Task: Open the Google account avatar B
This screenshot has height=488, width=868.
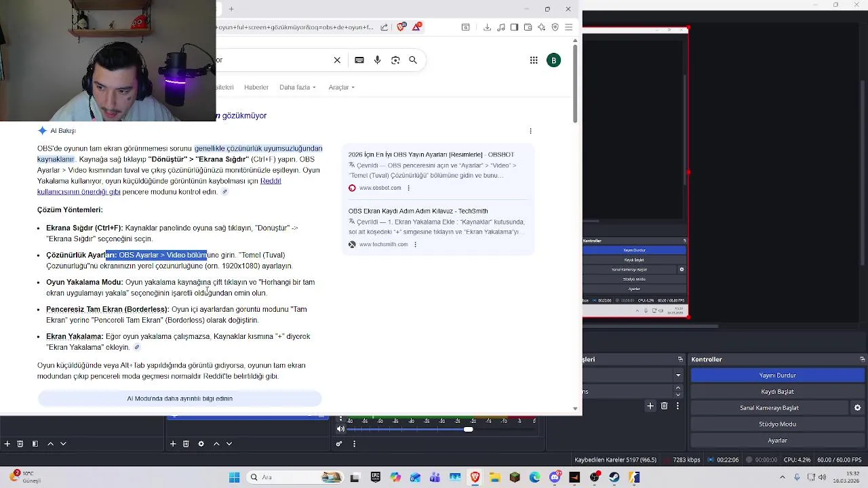Action: point(554,60)
